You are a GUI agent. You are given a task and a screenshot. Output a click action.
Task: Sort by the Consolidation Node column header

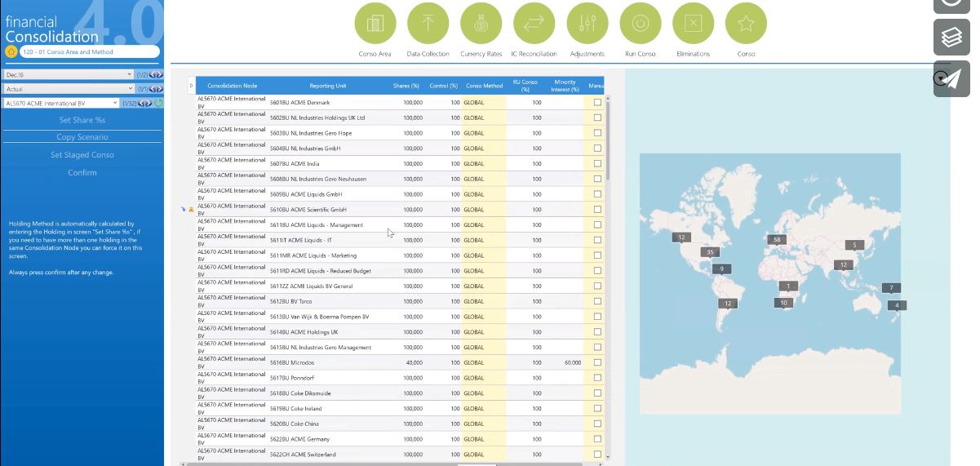[232, 86]
